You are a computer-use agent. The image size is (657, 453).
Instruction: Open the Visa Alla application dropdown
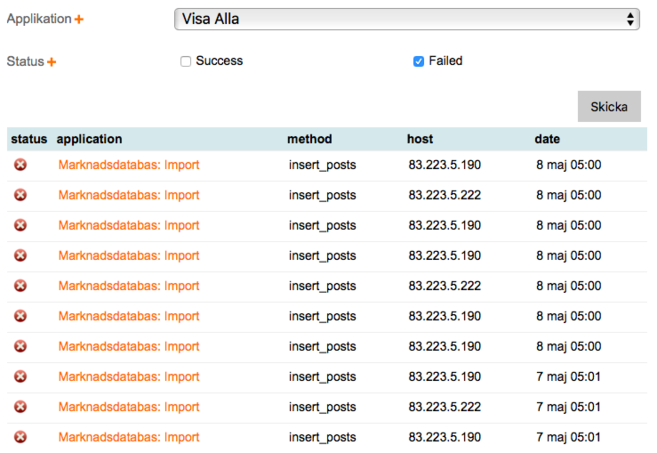406,19
